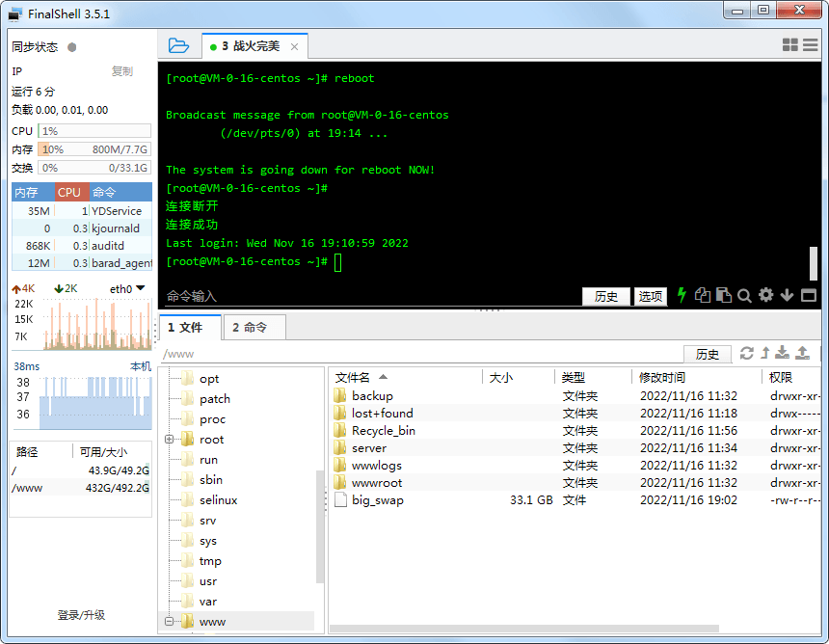Click the 内存 usage progress bar
The image size is (829, 644).
(x=94, y=149)
